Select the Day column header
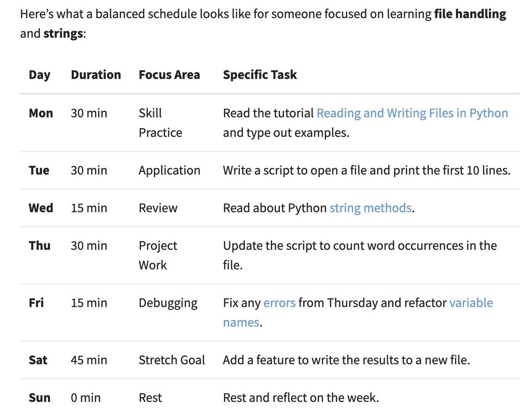 coord(40,74)
